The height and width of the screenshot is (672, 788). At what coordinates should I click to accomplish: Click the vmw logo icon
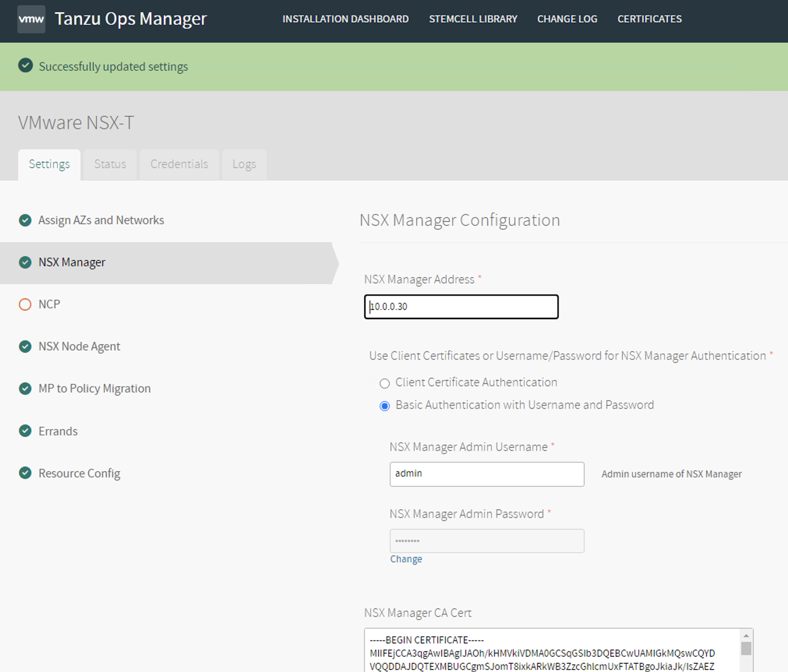click(x=31, y=19)
